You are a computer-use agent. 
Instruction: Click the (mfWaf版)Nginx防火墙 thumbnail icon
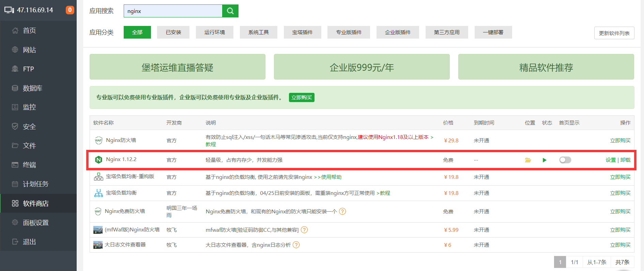pyautogui.click(x=98, y=230)
